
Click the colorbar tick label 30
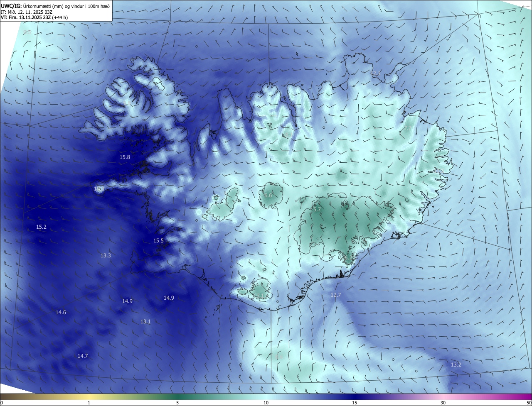(x=443, y=403)
